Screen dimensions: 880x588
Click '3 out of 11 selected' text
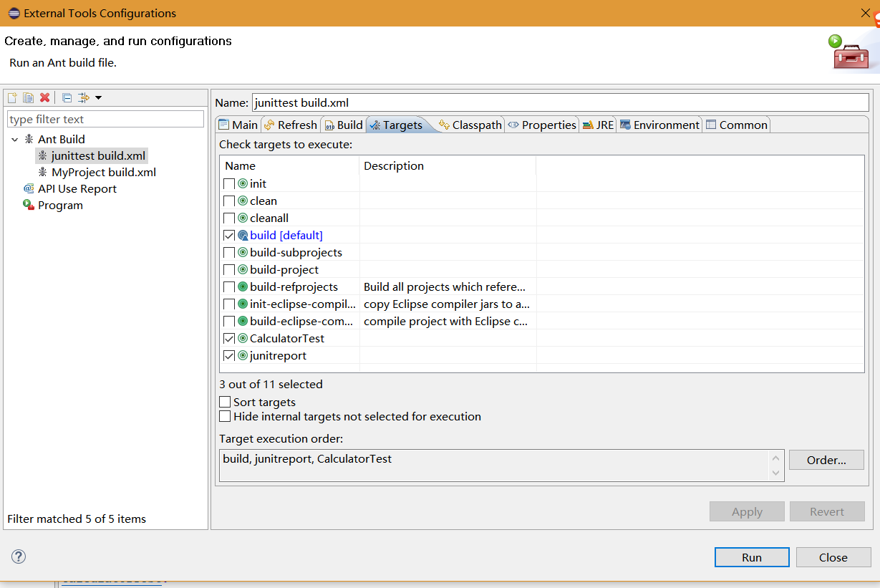(271, 384)
